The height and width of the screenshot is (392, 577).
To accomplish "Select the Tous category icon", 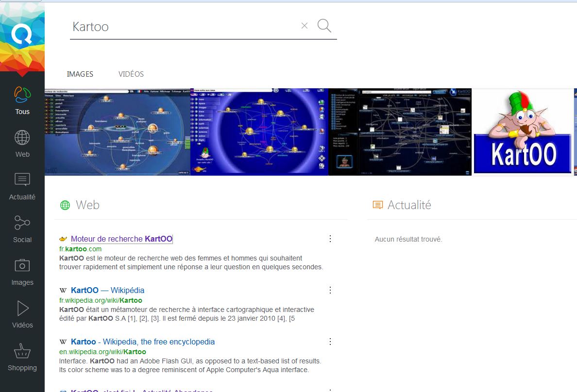I will 22,96.
